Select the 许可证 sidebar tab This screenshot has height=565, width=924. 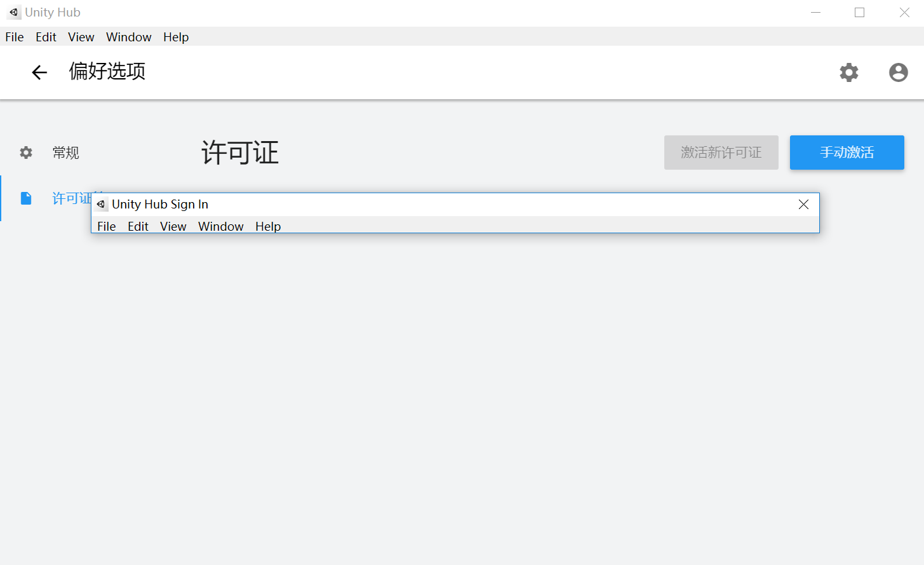[x=46, y=198]
